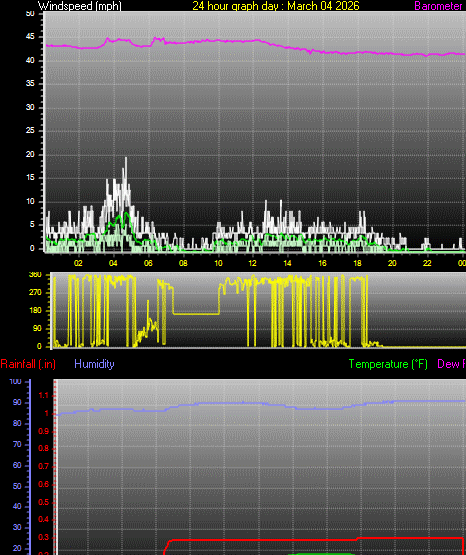Click the "Windspeed (mph)" graph title
The height and width of the screenshot is (555, 466).
[80, 6]
